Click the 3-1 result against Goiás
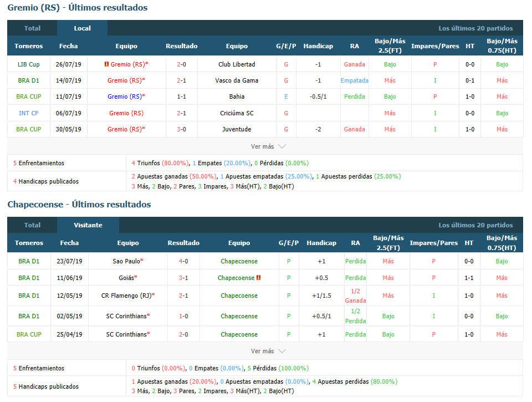 (183, 278)
